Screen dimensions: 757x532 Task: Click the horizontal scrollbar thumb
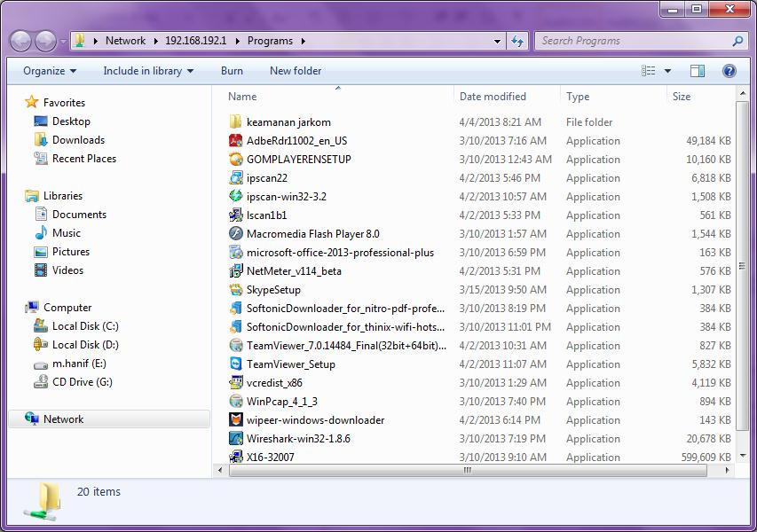pyautogui.click(x=468, y=470)
